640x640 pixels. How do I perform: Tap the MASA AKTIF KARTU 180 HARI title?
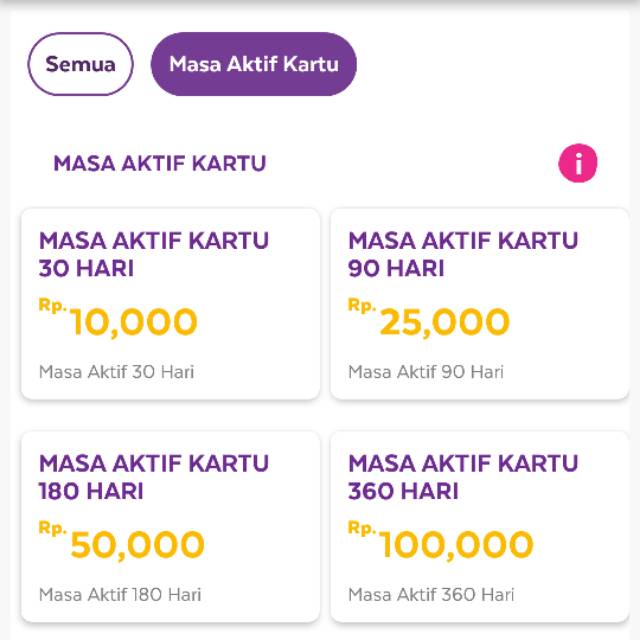(x=154, y=477)
